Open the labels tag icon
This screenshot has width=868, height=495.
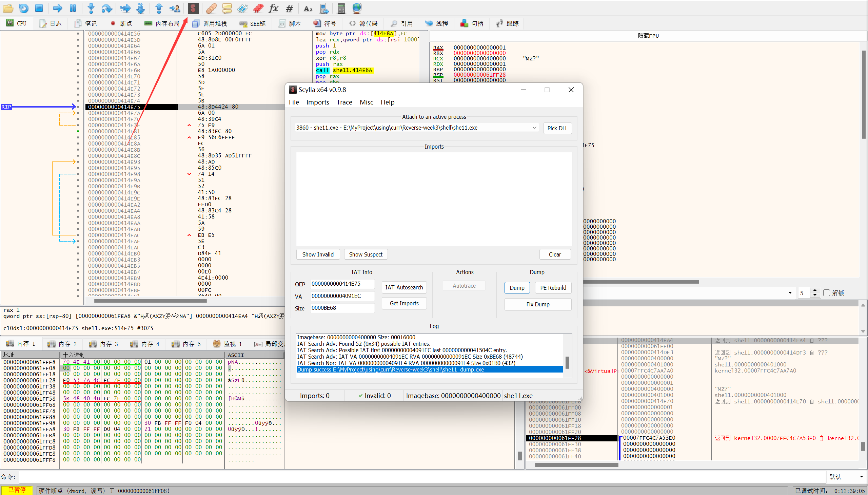tap(242, 8)
